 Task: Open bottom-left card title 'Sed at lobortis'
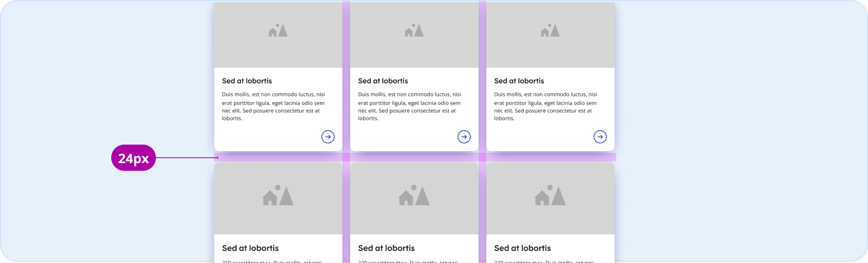[250, 248]
